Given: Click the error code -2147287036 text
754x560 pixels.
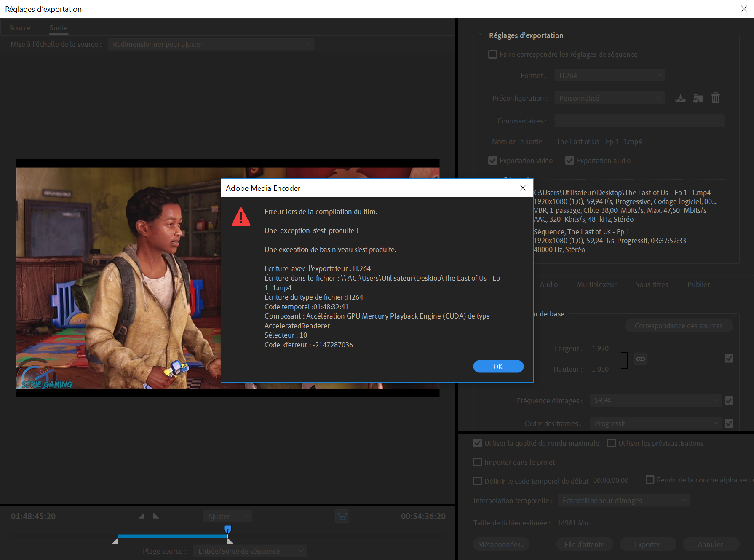Looking at the screenshot, I should pyautogui.click(x=333, y=345).
